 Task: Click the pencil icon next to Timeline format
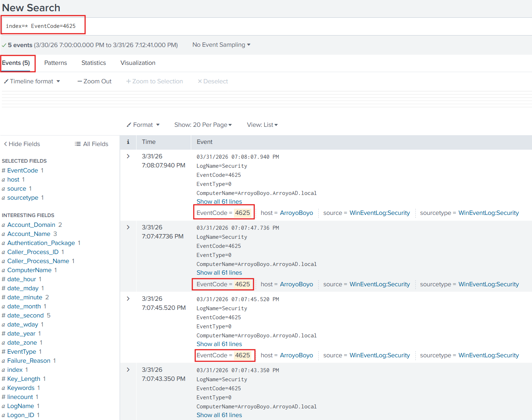[x=6, y=81]
